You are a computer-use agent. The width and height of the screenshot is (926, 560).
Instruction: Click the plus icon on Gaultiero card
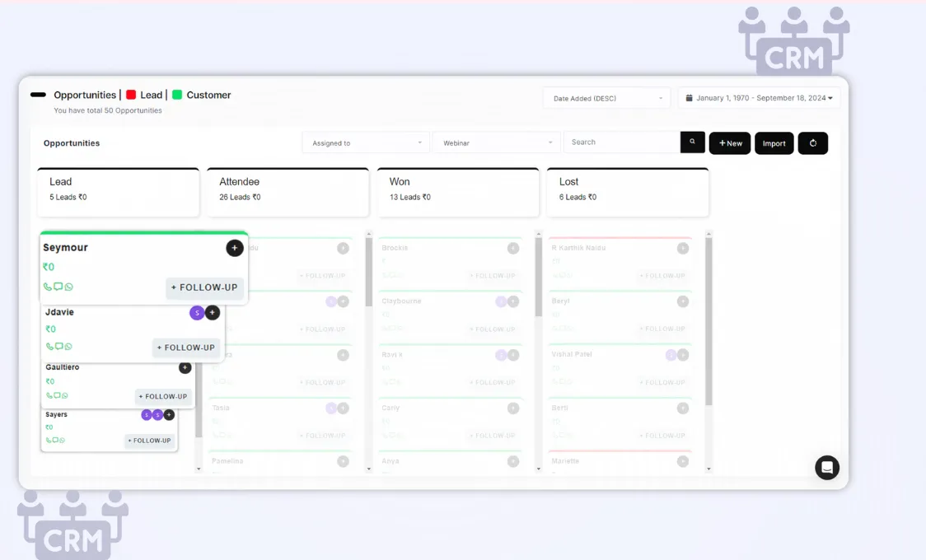tap(185, 368)
